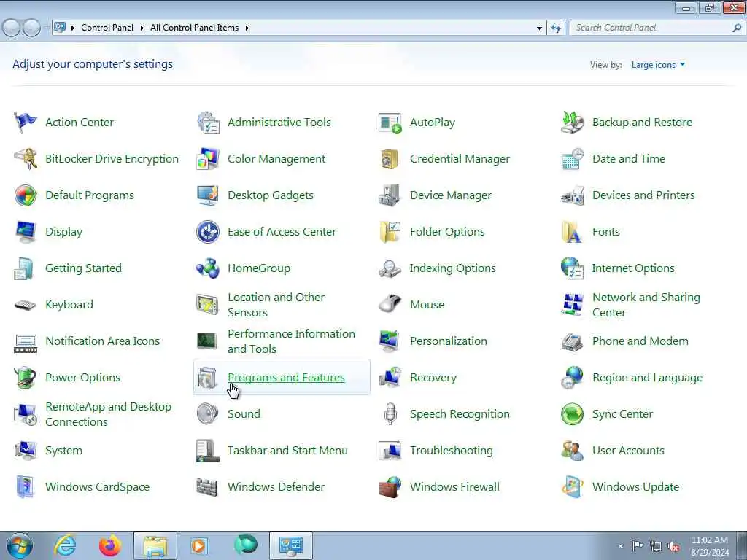
Task: Expand the address bar history dropdown arrow
Action: (x=539, y=28)
